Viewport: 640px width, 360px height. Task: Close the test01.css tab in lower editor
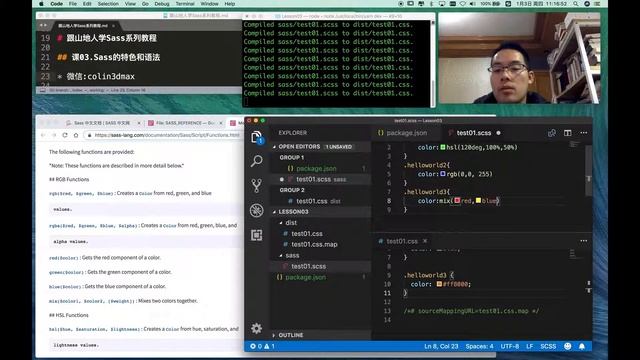coord(425,241)
